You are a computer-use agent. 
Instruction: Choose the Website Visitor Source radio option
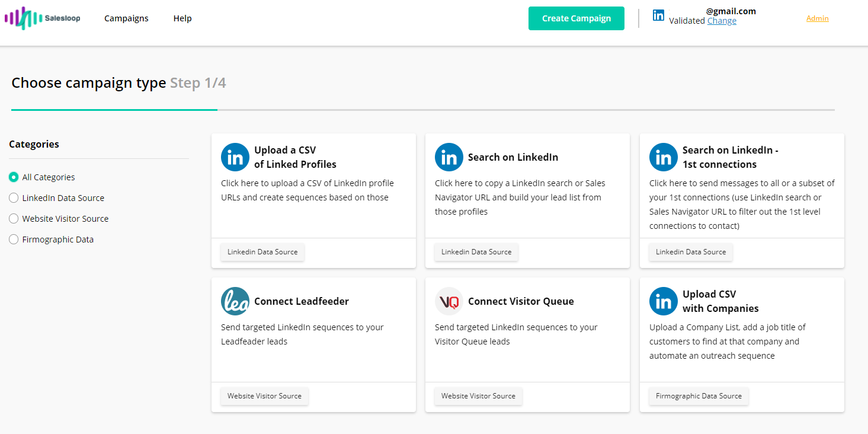14,219
